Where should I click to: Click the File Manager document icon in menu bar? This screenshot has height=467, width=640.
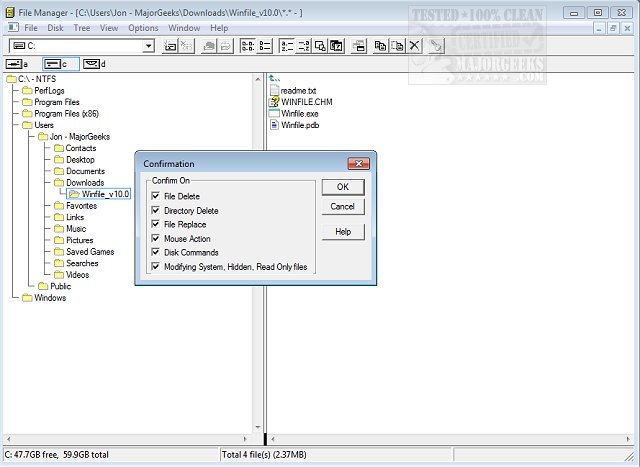click(x=13, y=28)
